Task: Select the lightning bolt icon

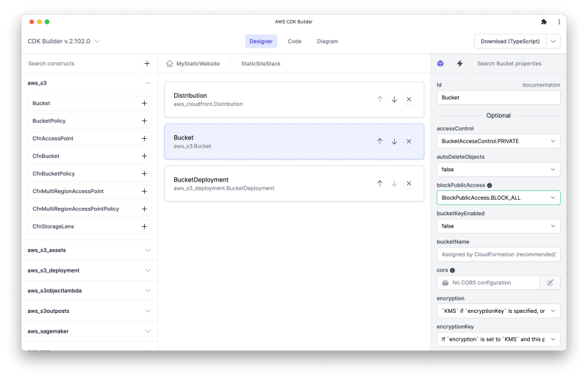Action: pos(460,63)
